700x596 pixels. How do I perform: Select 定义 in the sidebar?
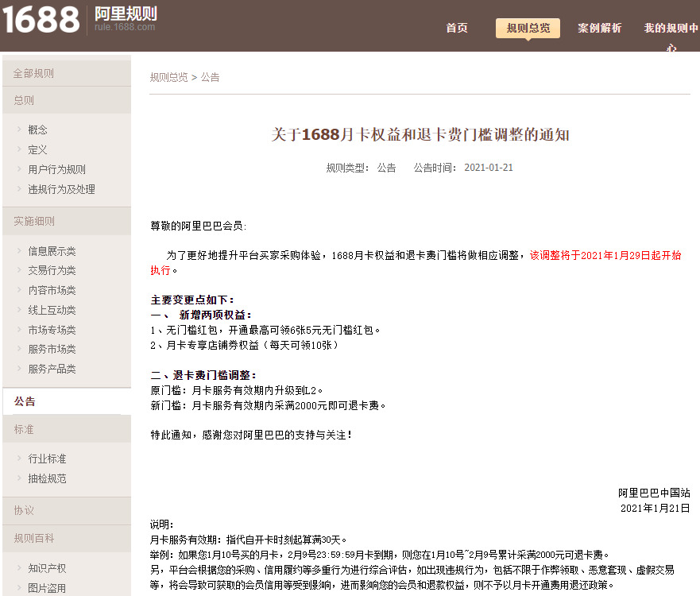(x=37, y=149)
